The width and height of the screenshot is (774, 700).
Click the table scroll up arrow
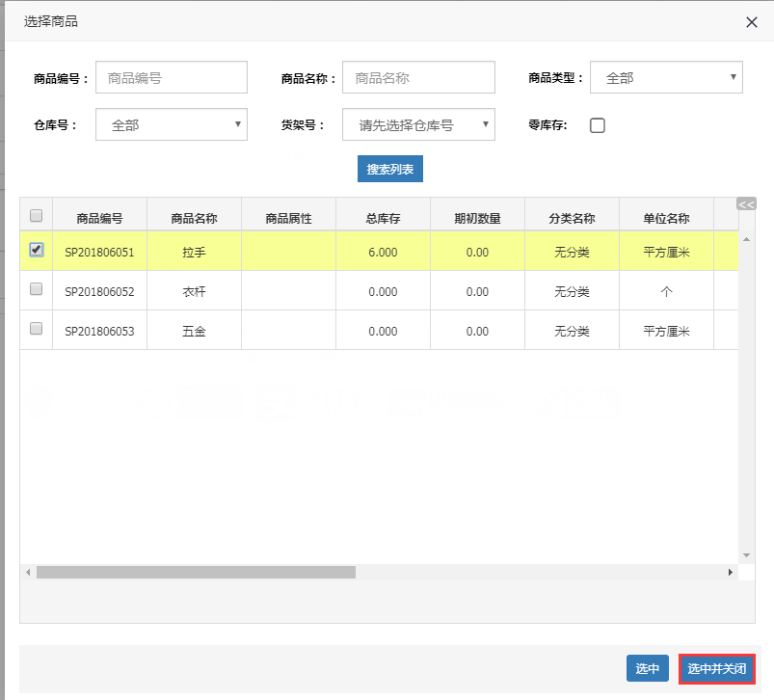(746, 238)
